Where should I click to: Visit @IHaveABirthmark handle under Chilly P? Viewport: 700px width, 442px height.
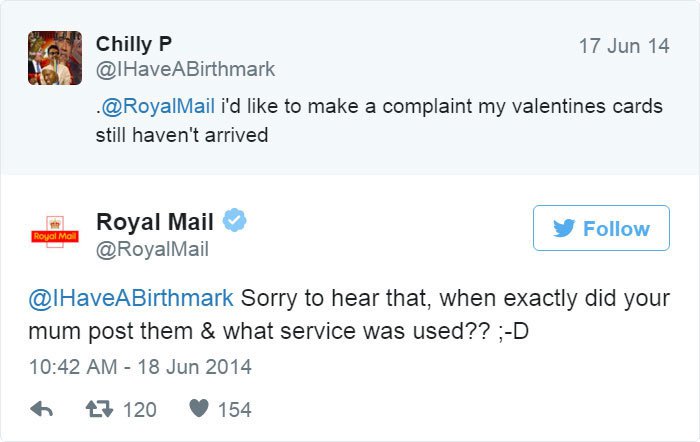[x=185, y=69]
